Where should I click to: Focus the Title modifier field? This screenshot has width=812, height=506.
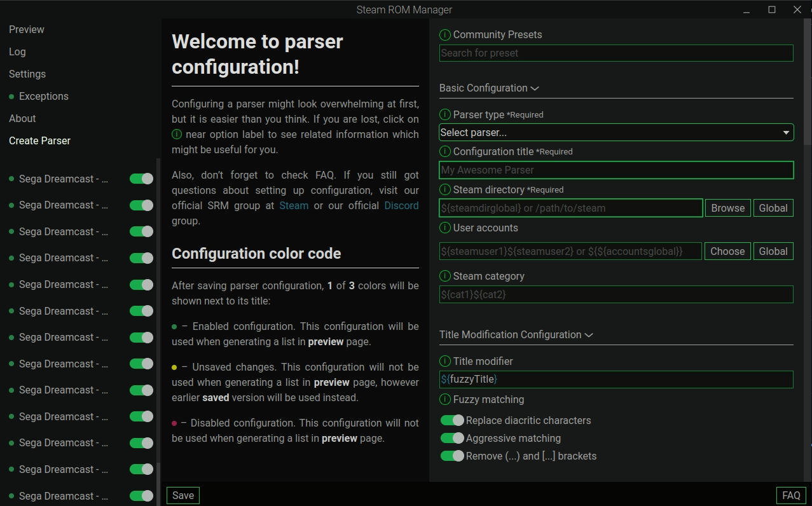[616, 379]
